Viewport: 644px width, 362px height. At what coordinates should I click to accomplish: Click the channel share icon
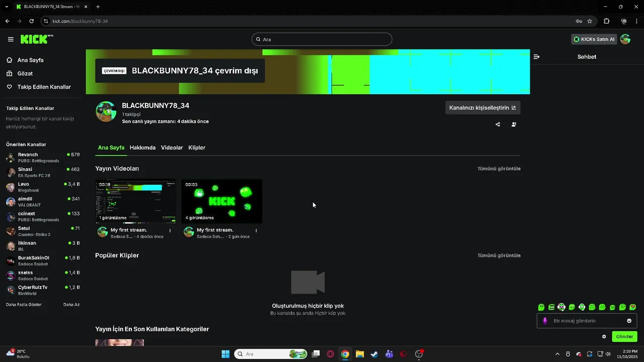coord(498,124)
